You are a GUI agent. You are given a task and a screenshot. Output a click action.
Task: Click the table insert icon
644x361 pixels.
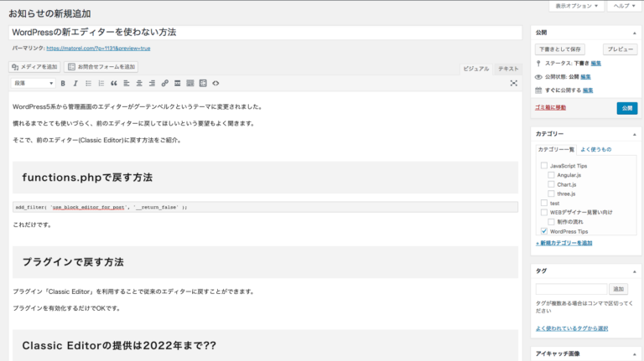point(203,83)
